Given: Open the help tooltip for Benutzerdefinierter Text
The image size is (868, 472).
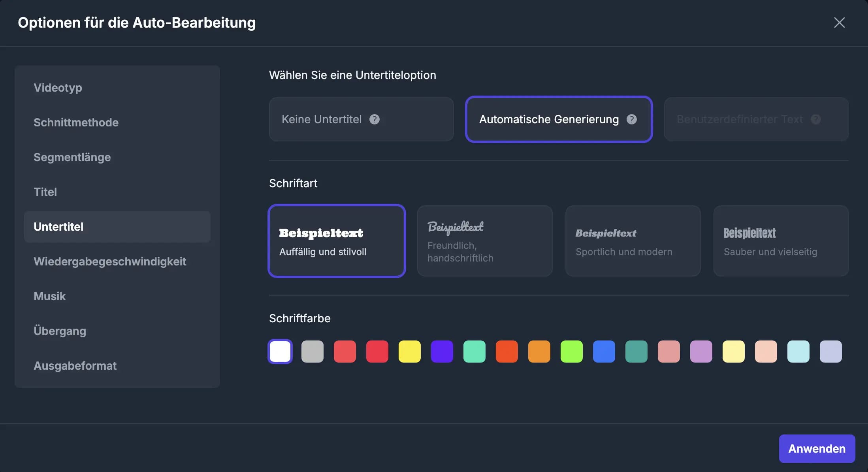Looking at the screenshot, I should [816, 119].
